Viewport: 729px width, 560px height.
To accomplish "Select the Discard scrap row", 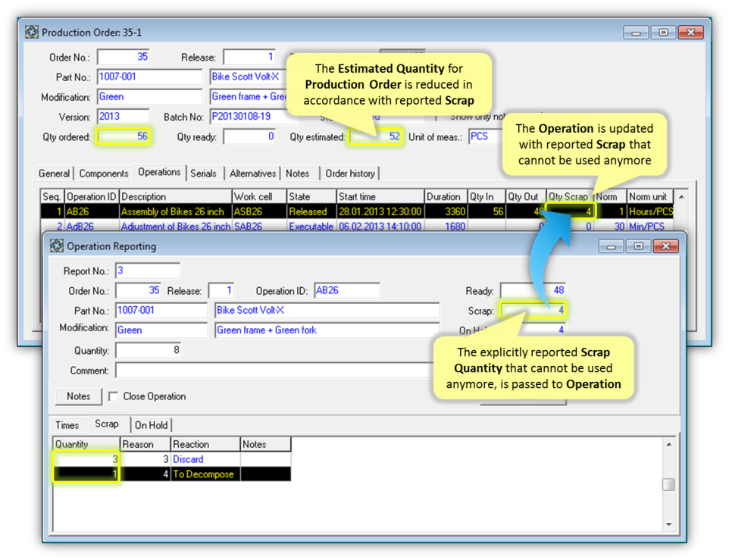I will [x=188, y=459].
